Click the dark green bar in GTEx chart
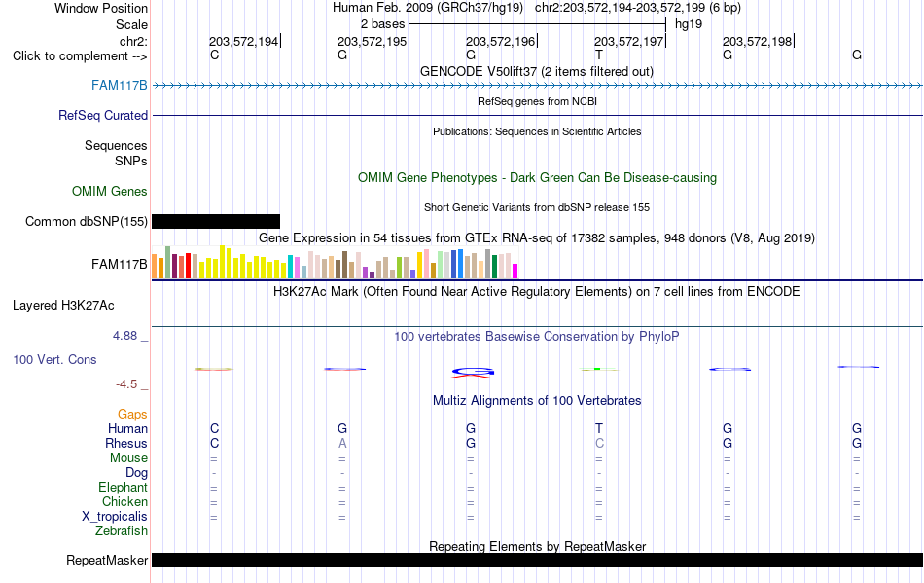The width and height of the screenshot is (924, 583). click(x=494, y=267)
